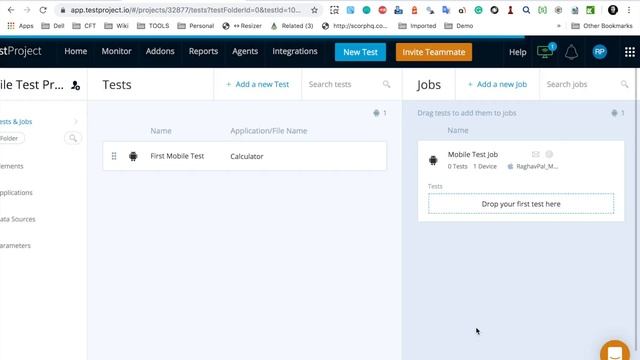This screenshot has height=360, width=640.
Task: Click the Android icon of First Mobile Test
Action: coord(133,156)
